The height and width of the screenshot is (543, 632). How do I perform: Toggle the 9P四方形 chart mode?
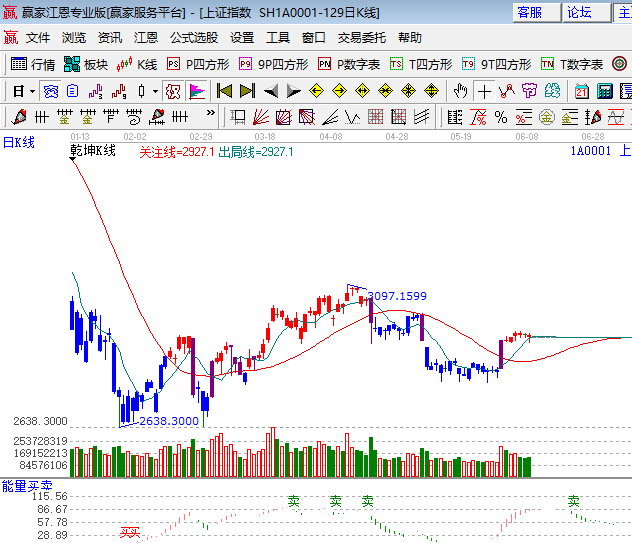tap(273, 64)
